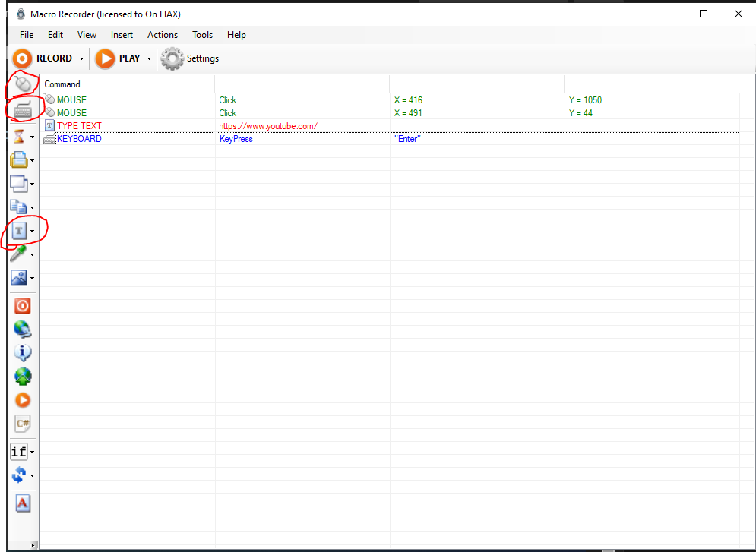Click the red shutdown power icon
The image size is (756, 552).
[23, 306]
